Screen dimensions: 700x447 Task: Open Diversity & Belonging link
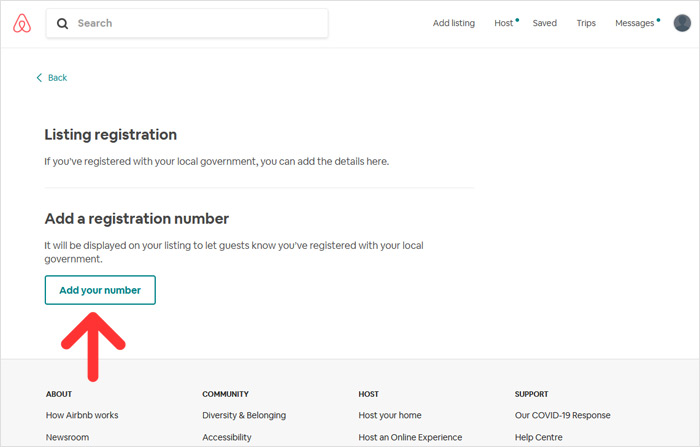[244, 415]
